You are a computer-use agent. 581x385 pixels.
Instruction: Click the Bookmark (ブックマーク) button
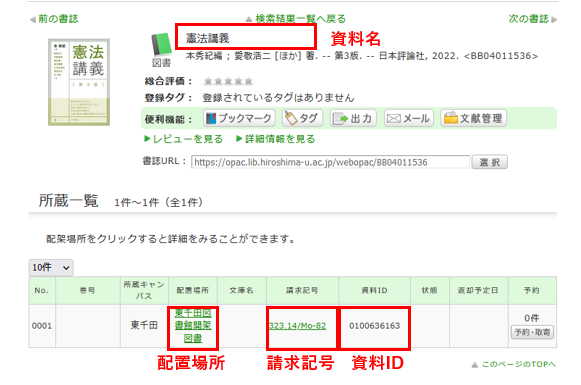239,119
